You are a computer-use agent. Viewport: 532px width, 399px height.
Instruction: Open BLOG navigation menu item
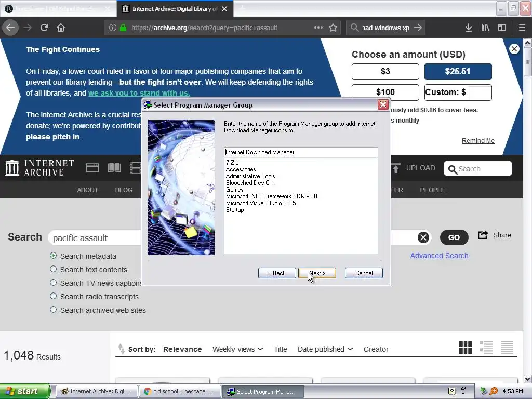[124, 190]
